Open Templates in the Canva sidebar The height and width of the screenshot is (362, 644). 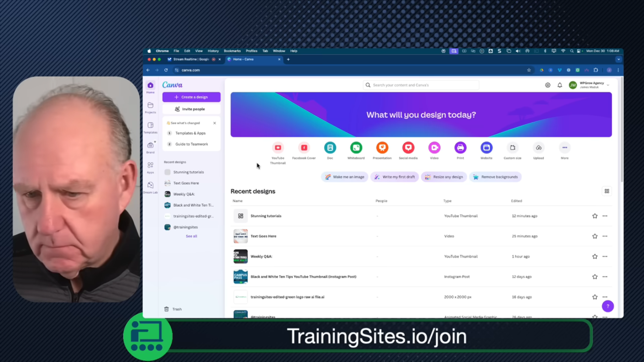pyautogui.click(x=150, y=128)
